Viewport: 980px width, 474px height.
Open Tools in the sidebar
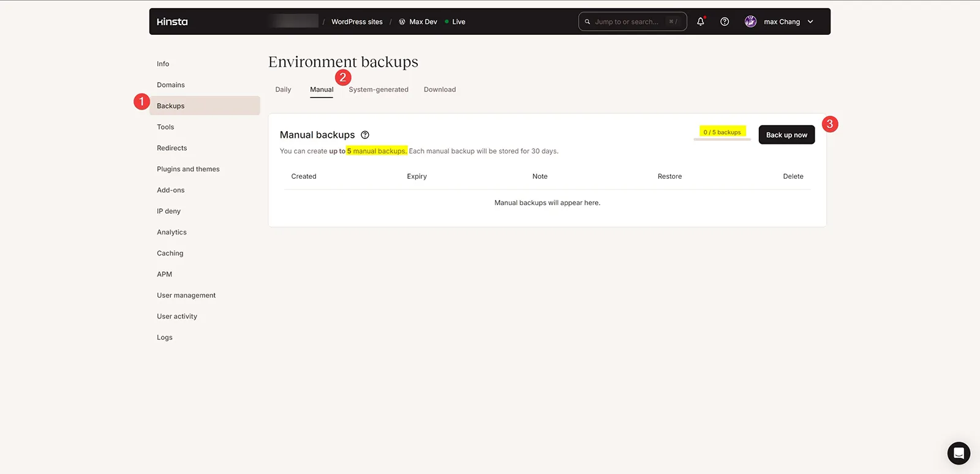(x=165, y=127)
